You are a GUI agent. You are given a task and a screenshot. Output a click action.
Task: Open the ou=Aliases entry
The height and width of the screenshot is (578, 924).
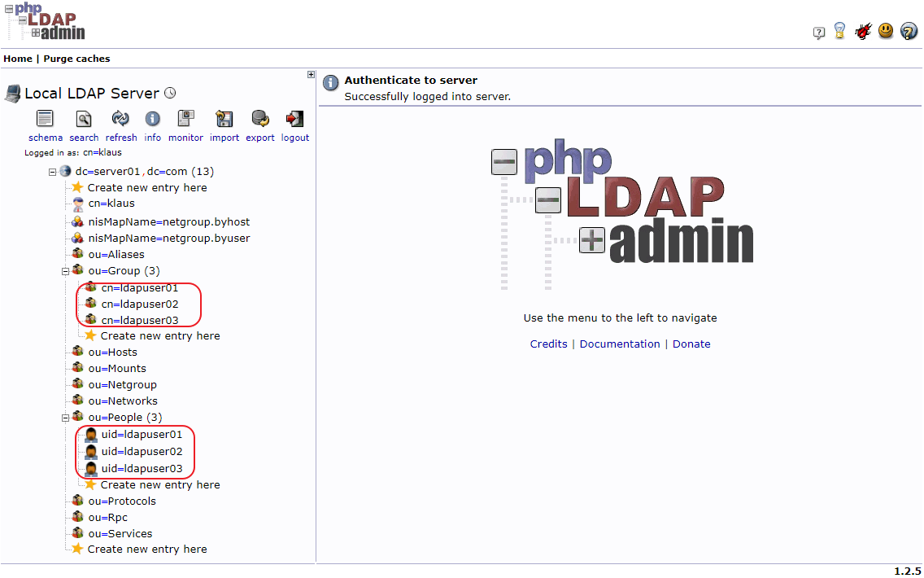(x=116, y=254)
